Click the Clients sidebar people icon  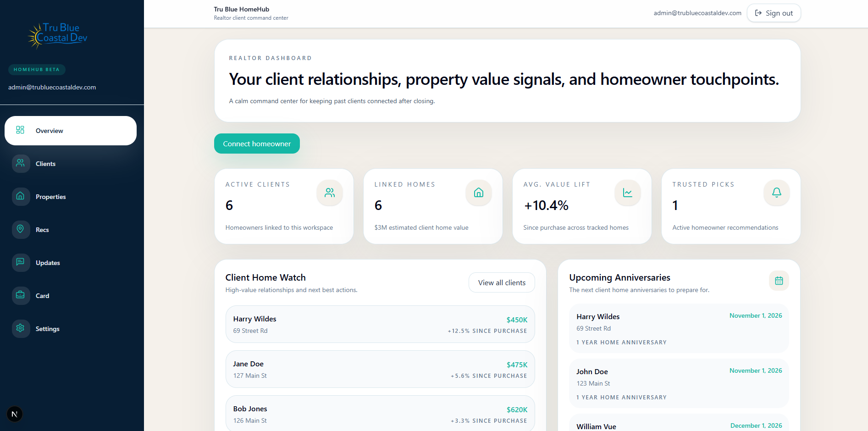tap(21, 163)
